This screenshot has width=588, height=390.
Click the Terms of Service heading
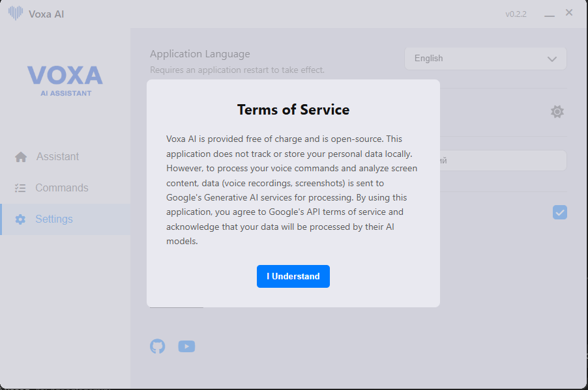click(x=293, y=110)
